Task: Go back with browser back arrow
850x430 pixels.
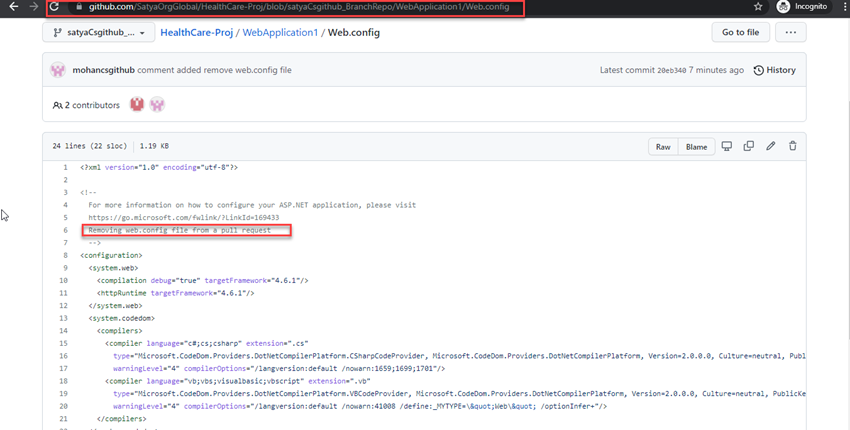Action: (14, 7)
